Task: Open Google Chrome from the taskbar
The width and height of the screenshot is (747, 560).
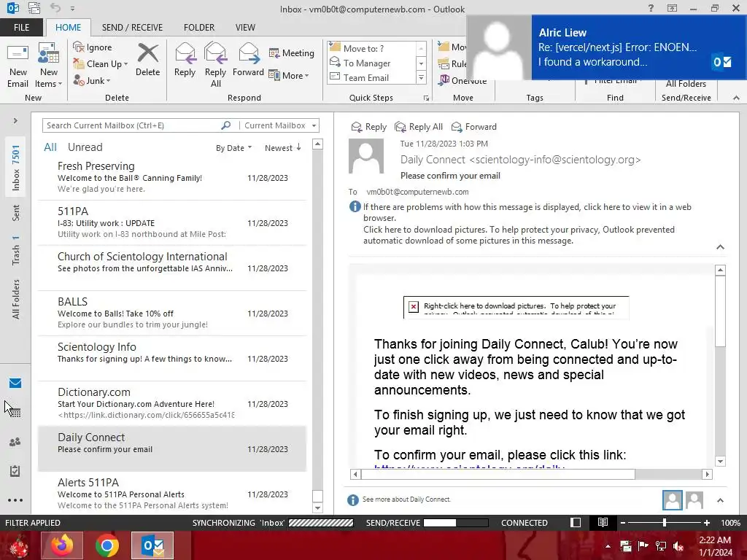Action: pyautogui.click(x=107, y=545)
